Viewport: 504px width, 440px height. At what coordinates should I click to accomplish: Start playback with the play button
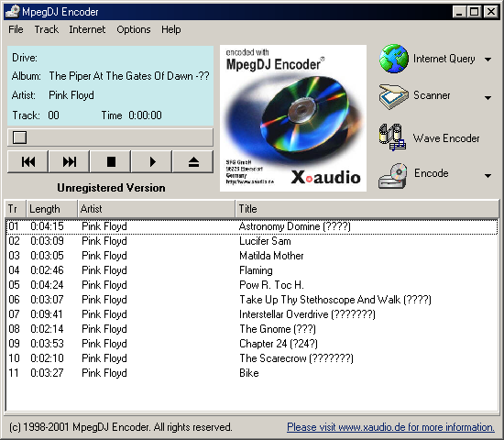pos(152,161)
